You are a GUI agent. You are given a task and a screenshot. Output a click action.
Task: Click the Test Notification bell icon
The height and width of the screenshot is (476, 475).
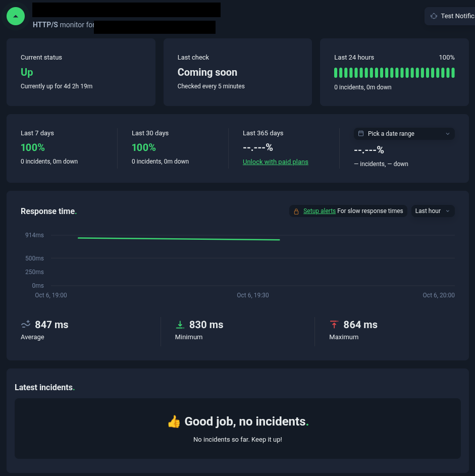coord(434,16)
